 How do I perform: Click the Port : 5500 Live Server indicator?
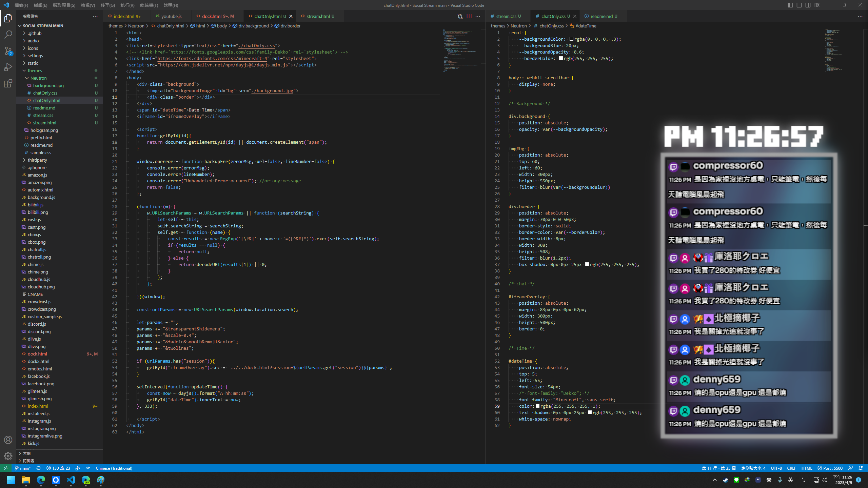(830, 468)
